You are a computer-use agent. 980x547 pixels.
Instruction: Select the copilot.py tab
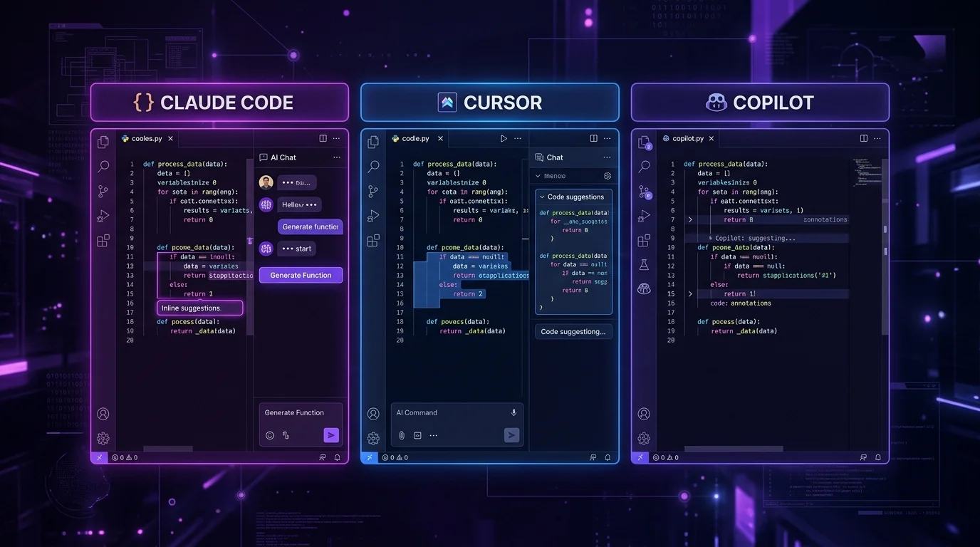point(688,138)
